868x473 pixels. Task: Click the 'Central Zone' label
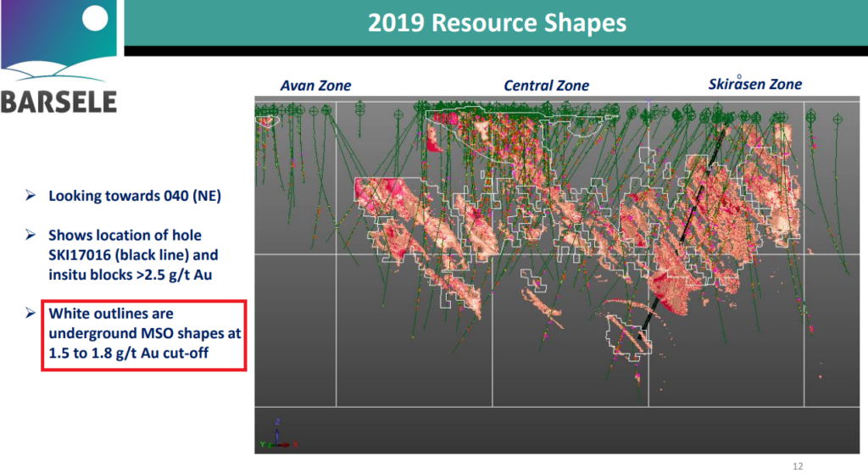546,86
